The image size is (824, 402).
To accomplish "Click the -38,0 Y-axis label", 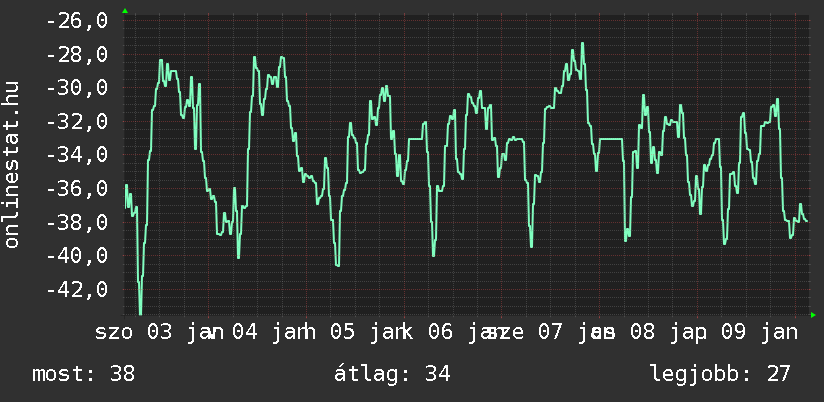I will [x=78, y=222].
